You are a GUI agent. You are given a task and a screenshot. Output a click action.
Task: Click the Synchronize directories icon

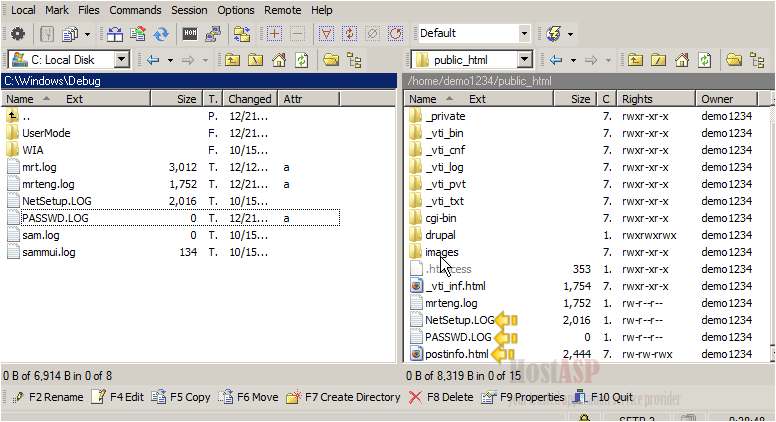[x=161, y=33]
